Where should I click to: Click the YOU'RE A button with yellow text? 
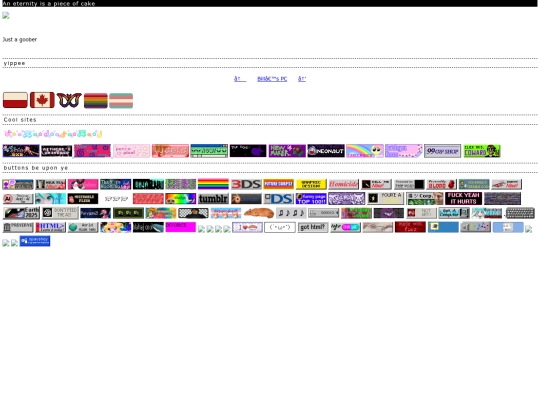click(x=385, y=199)
